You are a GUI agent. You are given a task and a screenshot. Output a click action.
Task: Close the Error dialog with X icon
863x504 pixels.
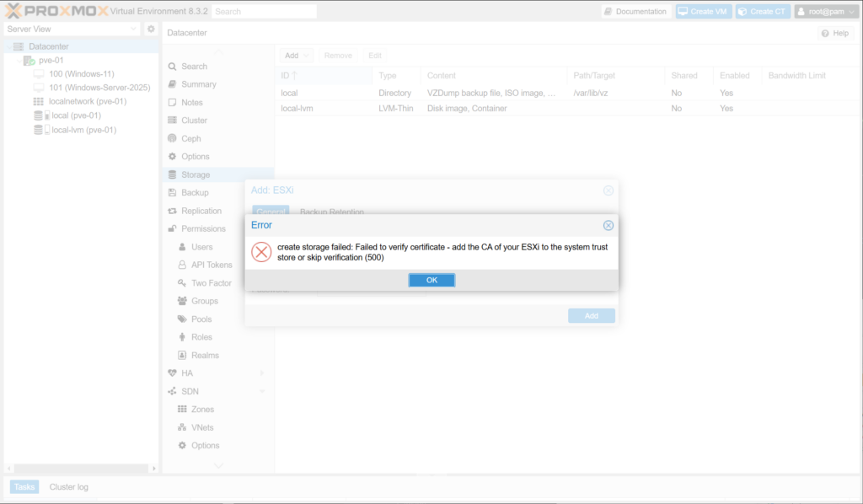pos(608,226)
